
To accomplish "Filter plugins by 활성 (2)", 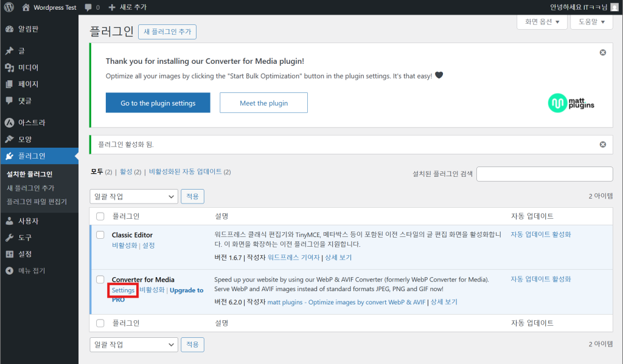I will click(x=130, y=172).
